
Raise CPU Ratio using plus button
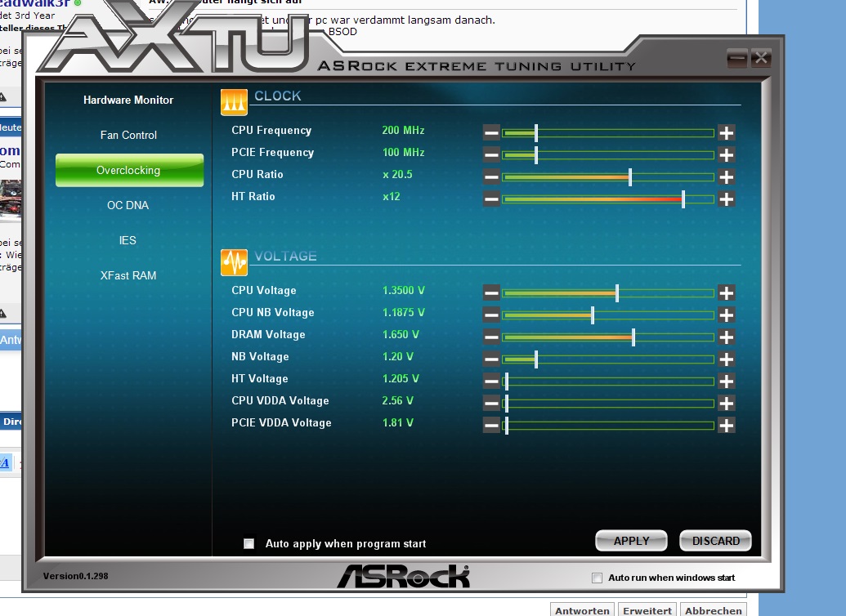pos(726,177)
